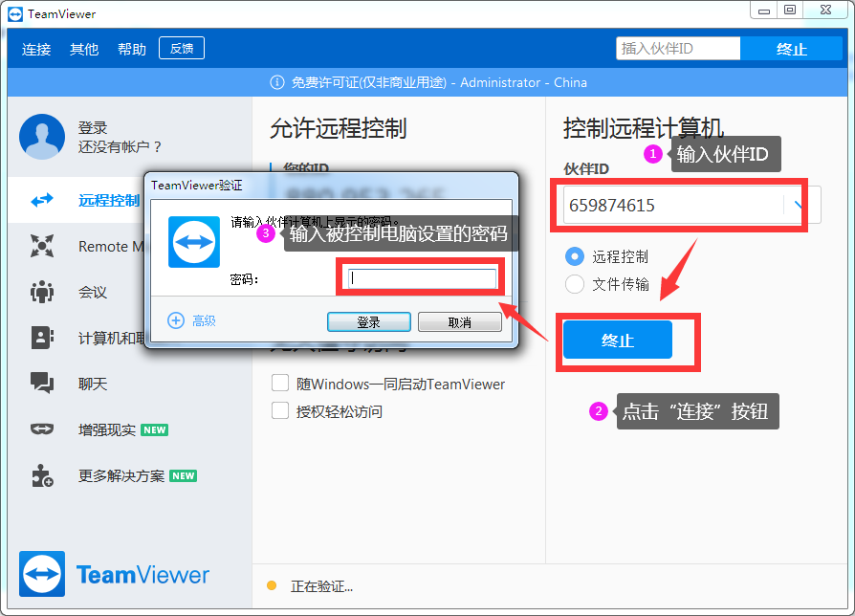Open the 聊天 chat bubble icon

(42, 383)
